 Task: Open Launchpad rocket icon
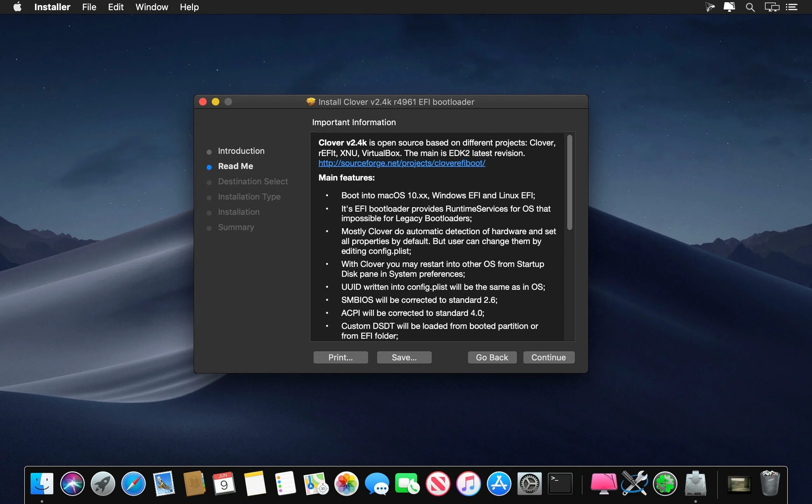pos(103,484)
